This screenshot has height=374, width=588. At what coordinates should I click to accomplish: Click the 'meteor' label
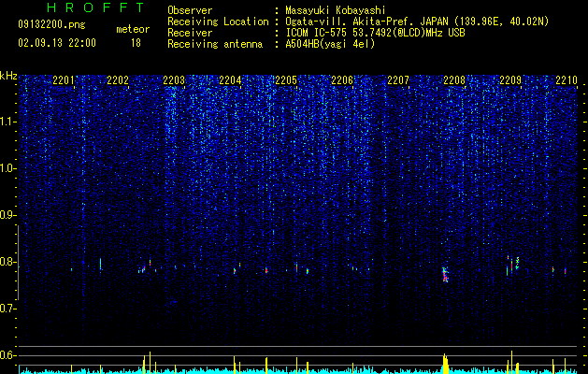pos(133,29)
